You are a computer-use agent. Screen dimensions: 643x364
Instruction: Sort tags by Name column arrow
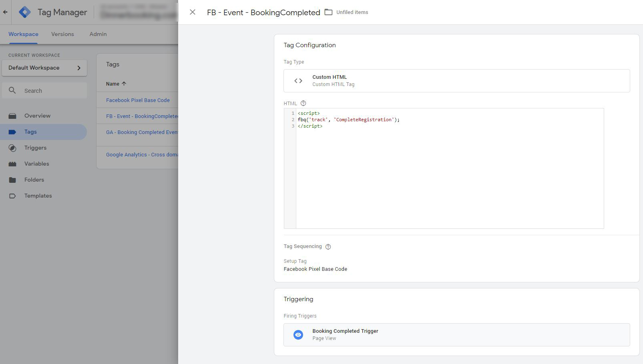[124, 84]
